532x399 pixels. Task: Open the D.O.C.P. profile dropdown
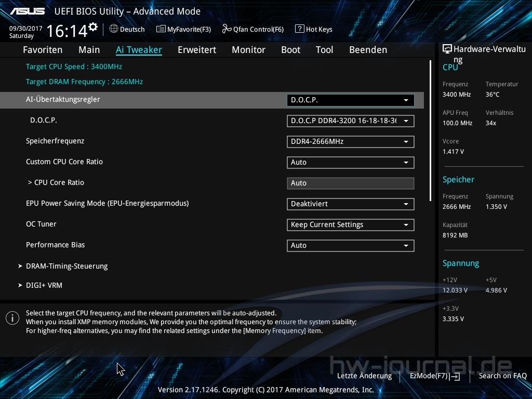[x=351, y=121]
